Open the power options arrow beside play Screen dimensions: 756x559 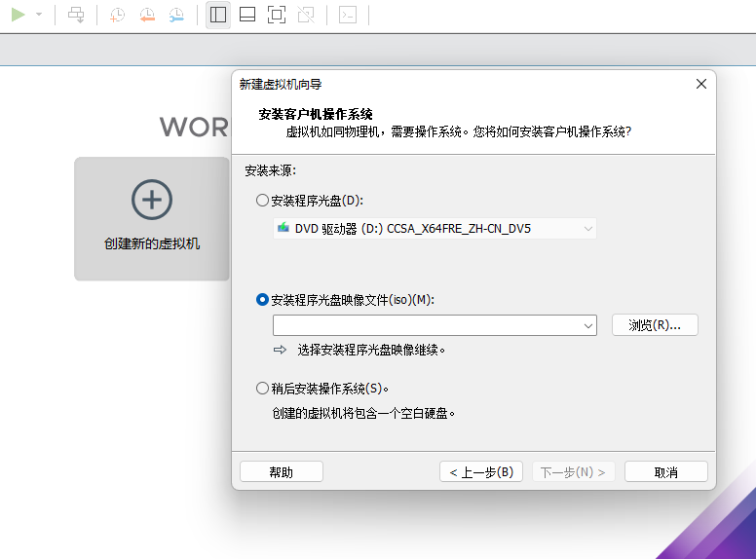click(x=39, y=15)
